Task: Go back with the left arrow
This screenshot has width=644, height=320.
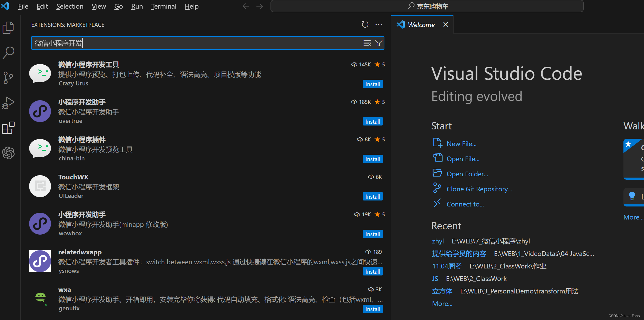Action: tap(246, 6)
